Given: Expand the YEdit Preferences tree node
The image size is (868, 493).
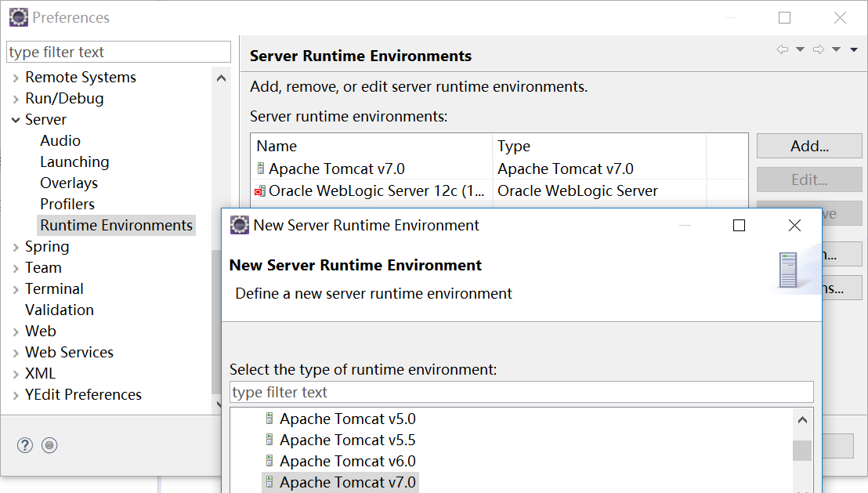Looking at the screenshot, I should tap(16, 396).
